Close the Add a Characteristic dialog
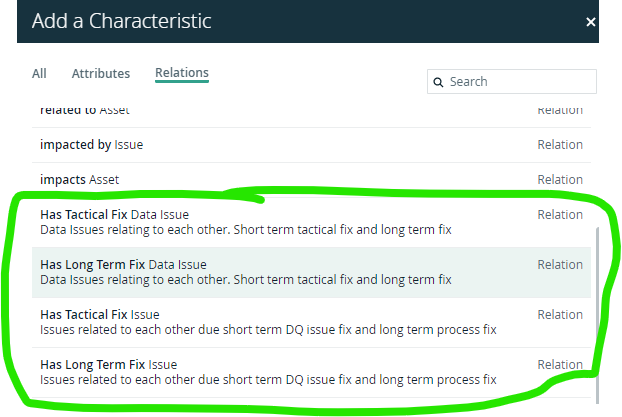The height and width of the screenshot is (417, 622). (591, 22)
